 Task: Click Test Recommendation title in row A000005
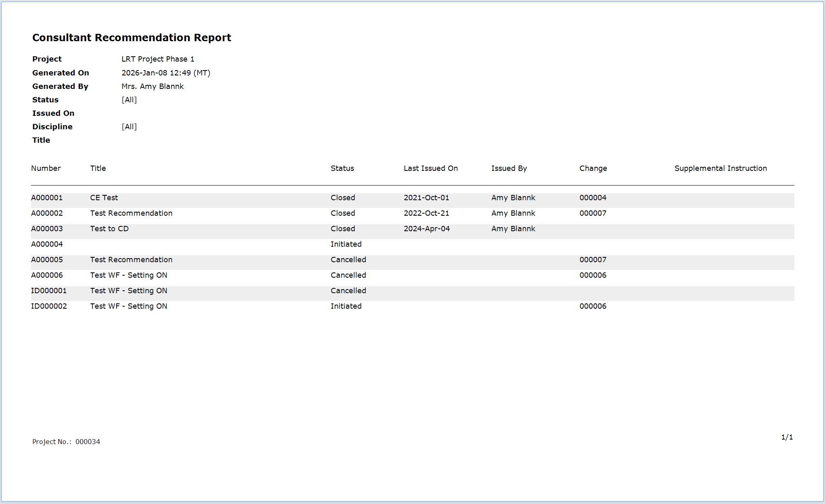tap(131, 260)
